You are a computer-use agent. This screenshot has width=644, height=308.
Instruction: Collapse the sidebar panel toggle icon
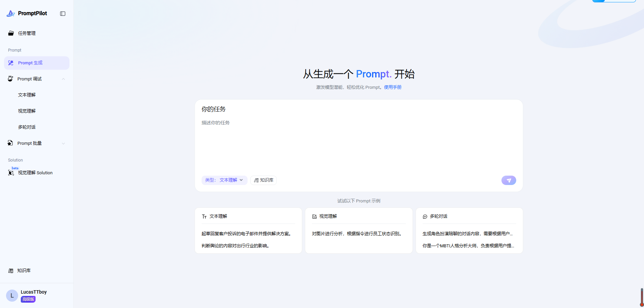(63, 14)
